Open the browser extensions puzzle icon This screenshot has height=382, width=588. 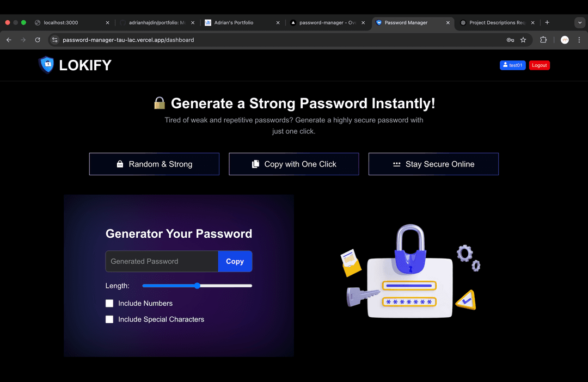(543, 40)
